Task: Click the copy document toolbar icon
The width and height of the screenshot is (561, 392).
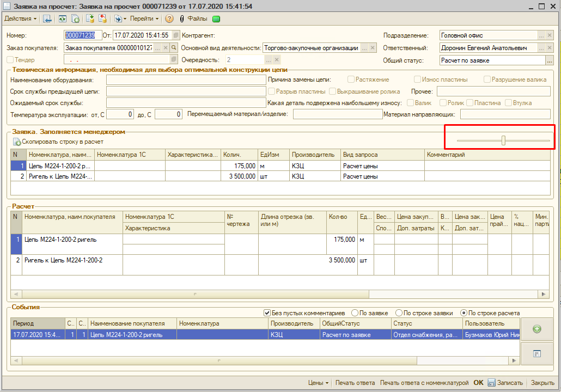Action: pos(75,19)
